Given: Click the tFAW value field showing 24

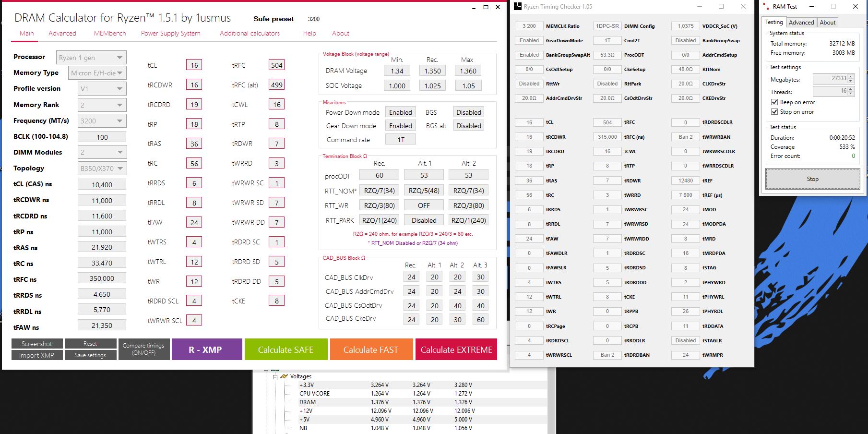Looking at the screenshot, I should click(194, 222).
